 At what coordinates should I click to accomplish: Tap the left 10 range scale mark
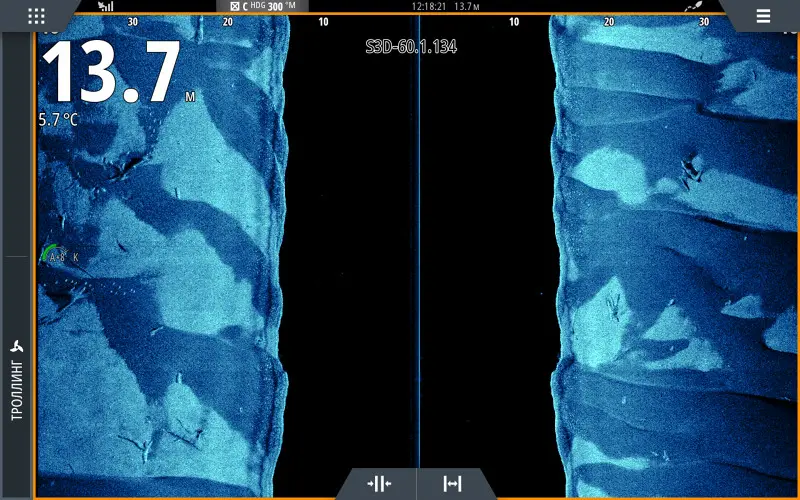[x=323, y=21]
